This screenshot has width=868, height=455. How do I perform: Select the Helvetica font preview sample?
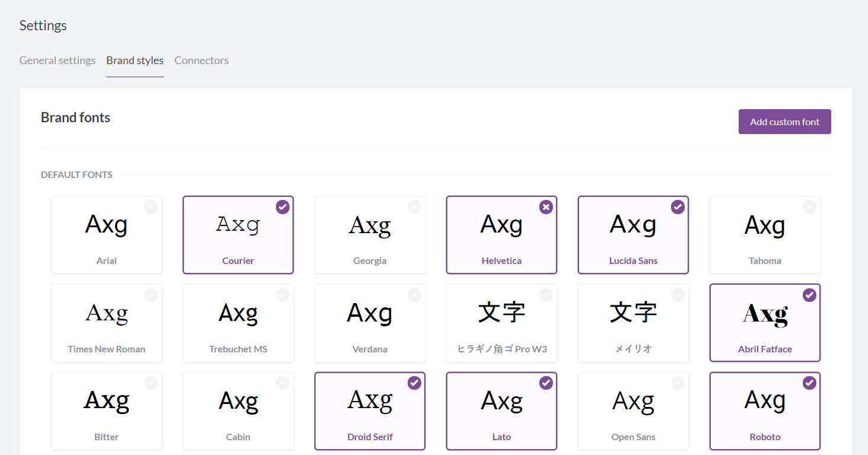502,225
